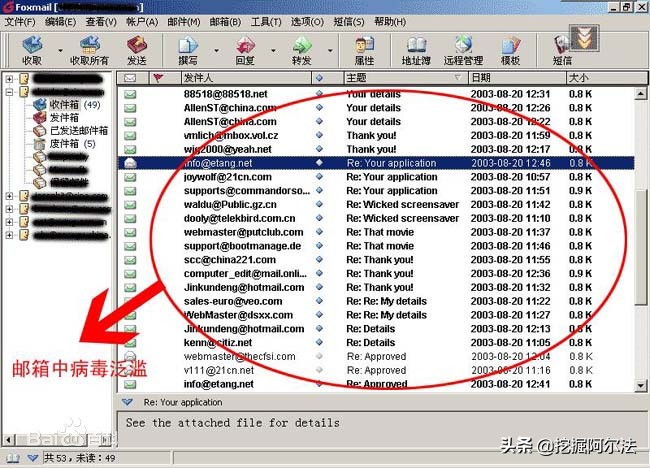Select mail from support@bootmanage.de
The width and height of the screenshot is (650, 468).
375,246
